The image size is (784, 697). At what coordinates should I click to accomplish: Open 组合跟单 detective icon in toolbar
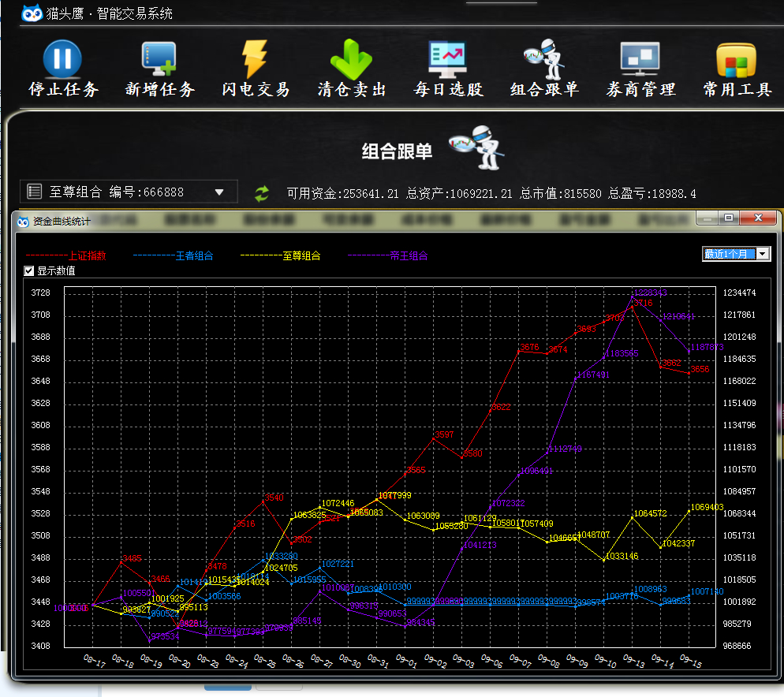pos(544,59)
